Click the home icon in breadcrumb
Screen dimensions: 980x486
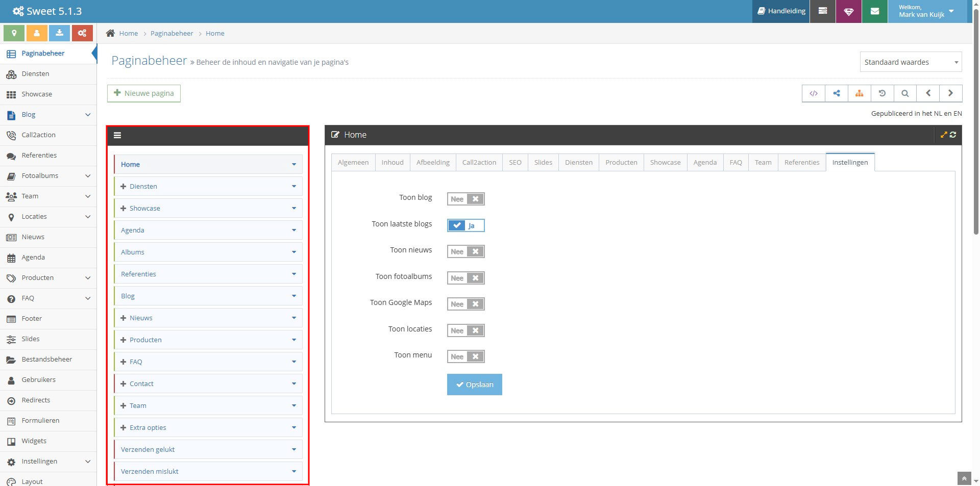pyautogui.click(x=110, y=33)
